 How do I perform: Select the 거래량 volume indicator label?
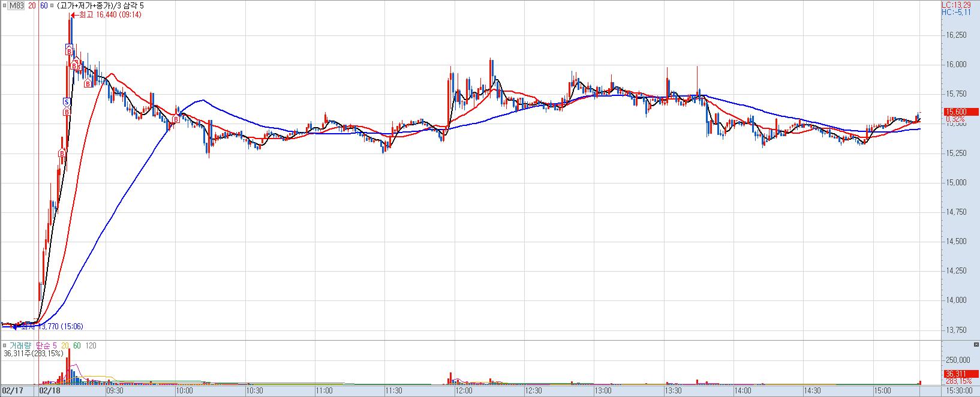tap(19, 345)
